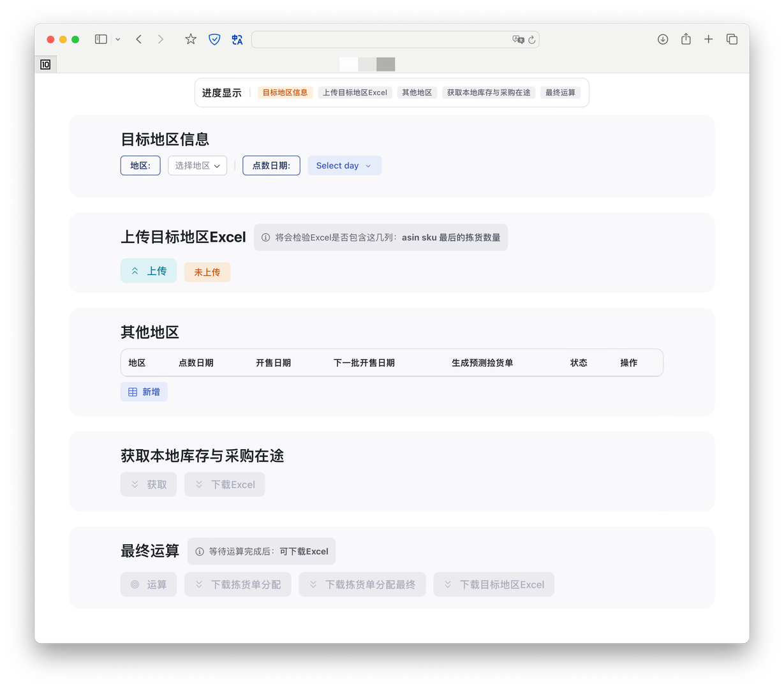
Task: Open the Select day date picker
Action: tap(344, 166)
